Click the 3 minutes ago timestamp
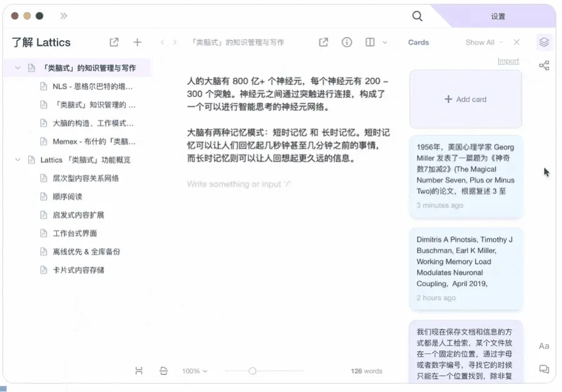Viewport: 562px width, 392px height. click(x=440, y=206)
